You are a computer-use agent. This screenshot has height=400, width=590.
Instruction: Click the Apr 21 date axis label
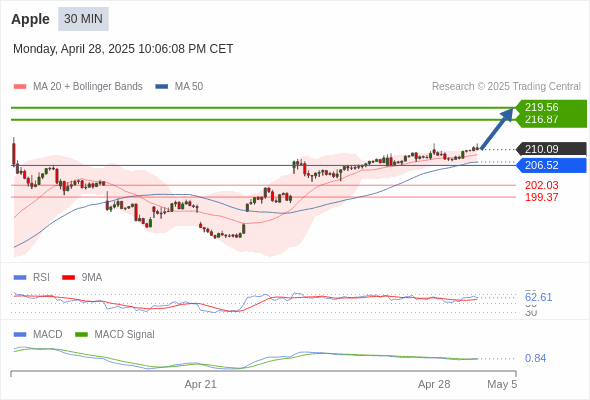tap(201, 384)
